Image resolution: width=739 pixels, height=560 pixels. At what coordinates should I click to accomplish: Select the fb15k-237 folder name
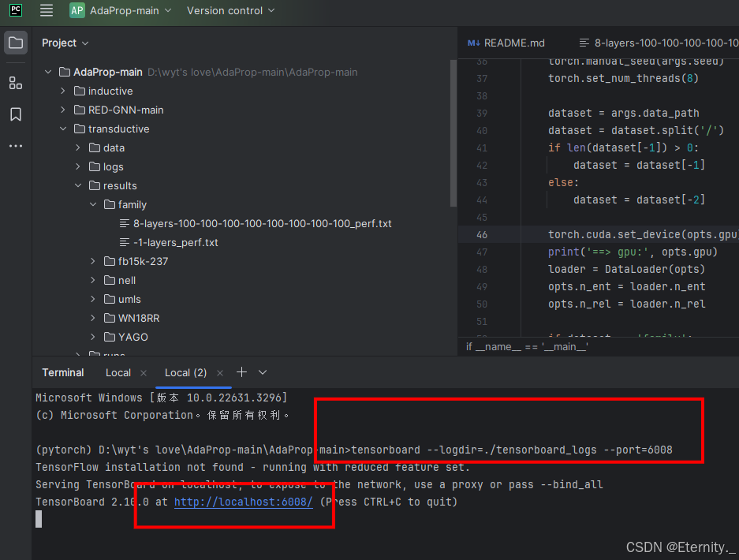[x=143, y=261]
